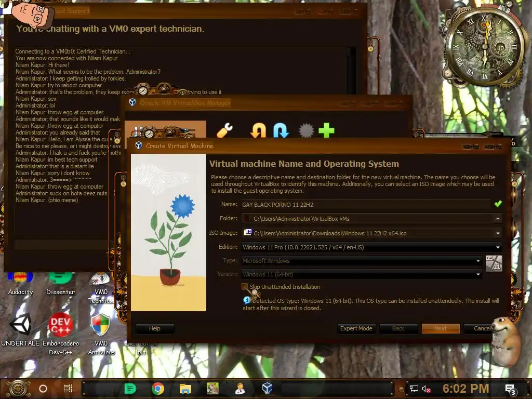Expand the ISO Image dropdown

pos(498,233)
